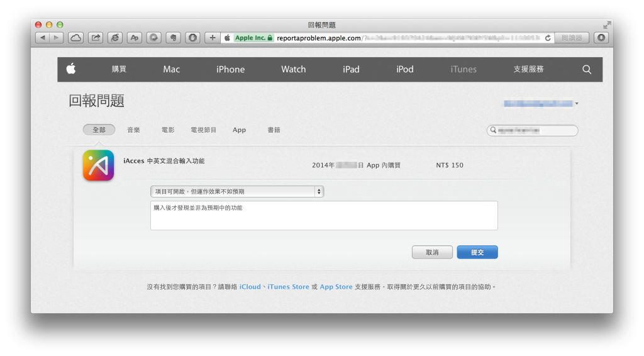
Task: Select the 音樂 (Music) filter tab
Action: click(x=133, y=130)
